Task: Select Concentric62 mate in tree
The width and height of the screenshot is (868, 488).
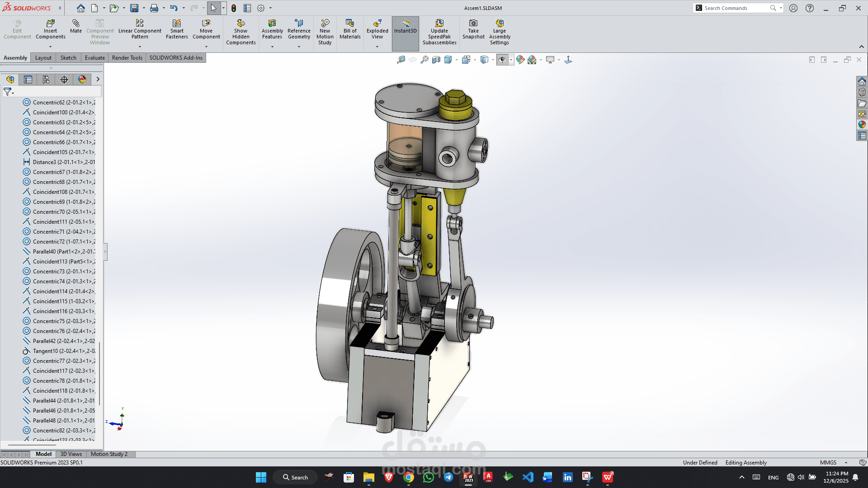Action: [59, 103]
